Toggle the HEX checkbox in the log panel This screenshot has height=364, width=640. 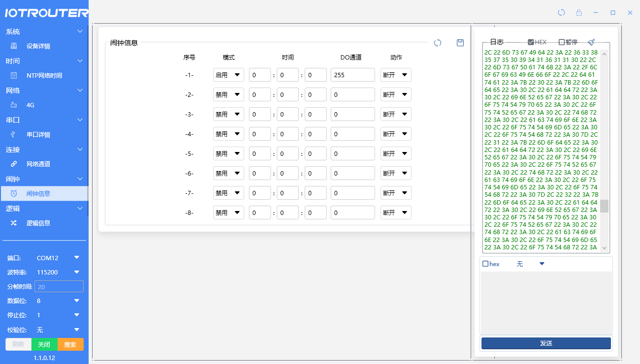click(531, 42)
